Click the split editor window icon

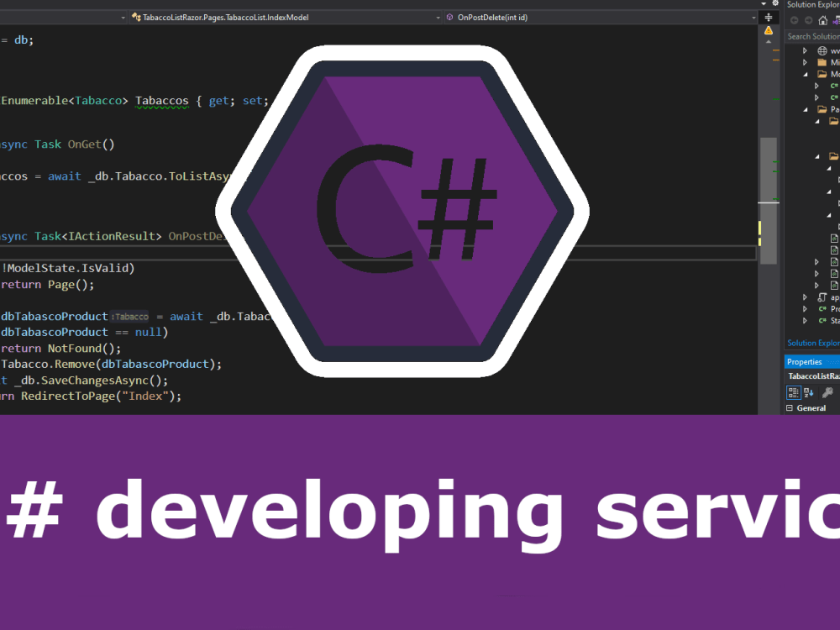[769, 17]
